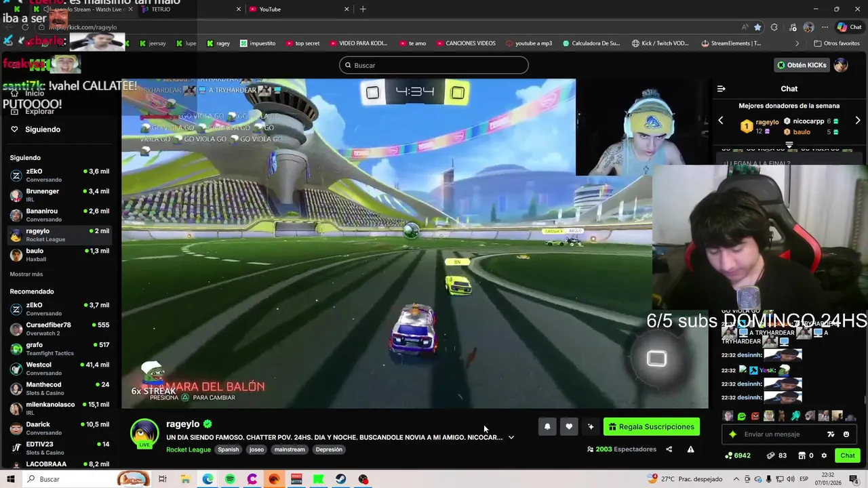Viewport: 868px width, 488px height.
Task: Open Edge Copilot Chat button
Action: [849, 27]
